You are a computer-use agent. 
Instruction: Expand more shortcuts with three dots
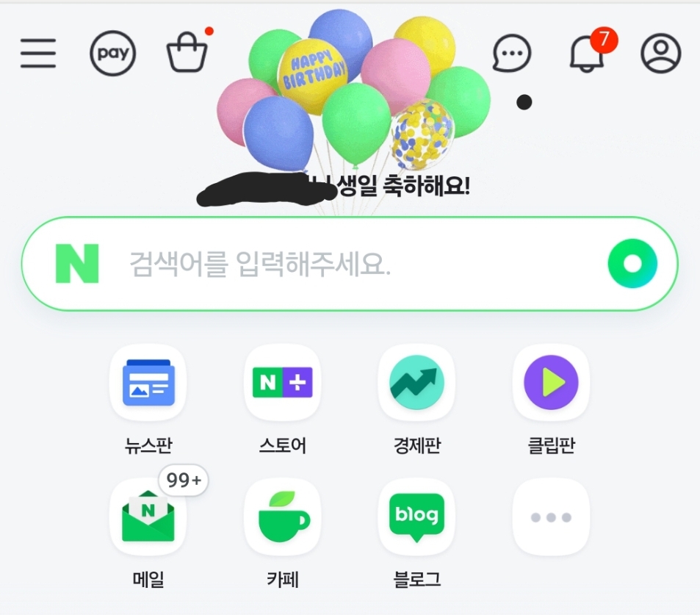click(x=551, y=517)
